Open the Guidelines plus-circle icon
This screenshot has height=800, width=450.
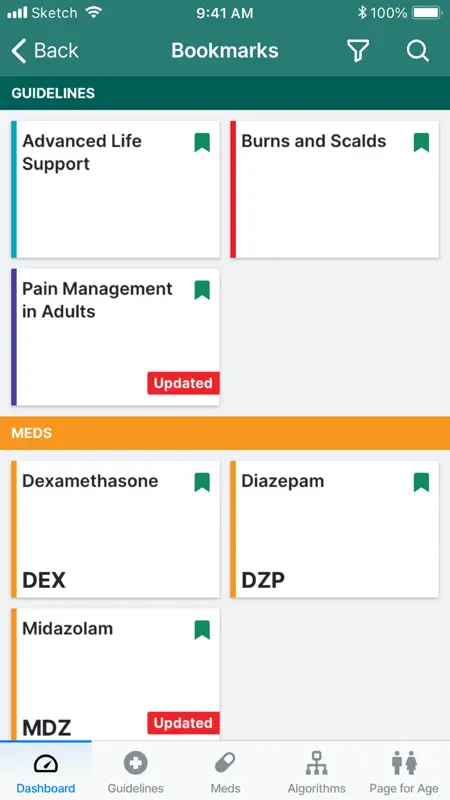[136, 763]
